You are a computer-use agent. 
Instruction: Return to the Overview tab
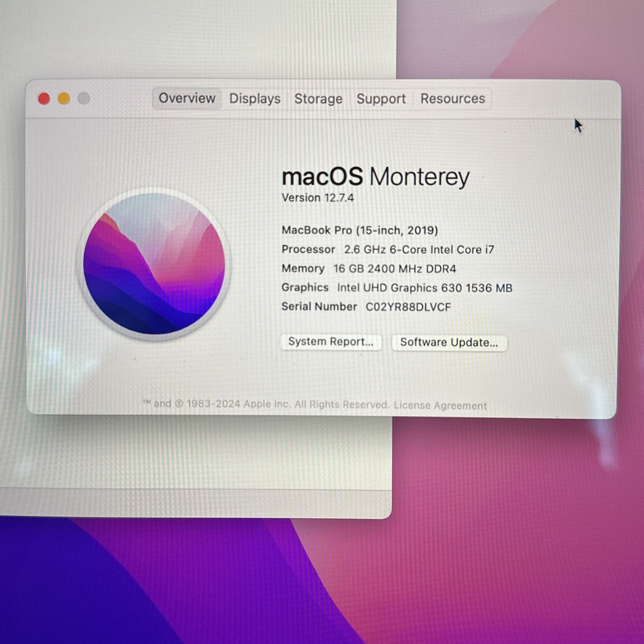[187, 98]
